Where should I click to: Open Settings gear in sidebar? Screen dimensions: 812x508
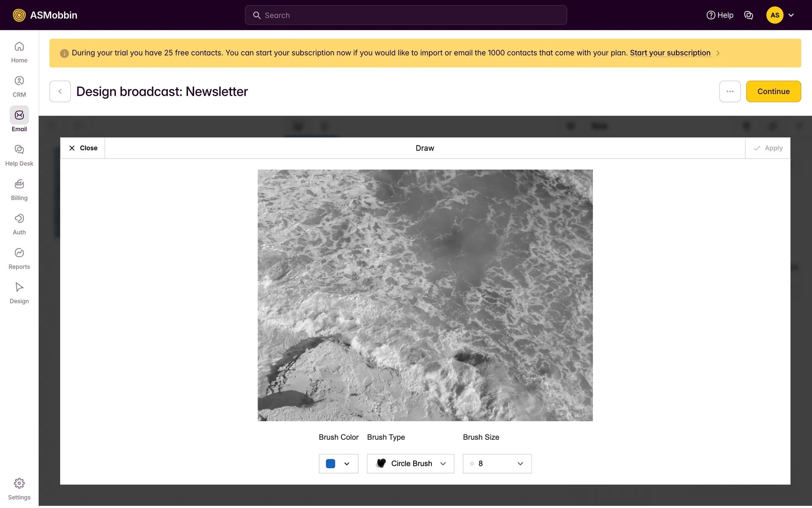[19, 489]
